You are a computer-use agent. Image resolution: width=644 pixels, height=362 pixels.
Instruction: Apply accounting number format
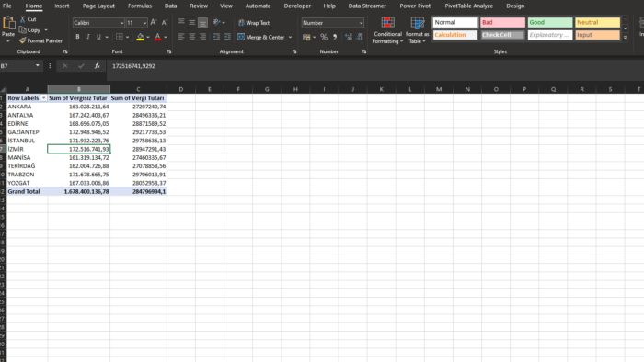click(x=306, y=37)
